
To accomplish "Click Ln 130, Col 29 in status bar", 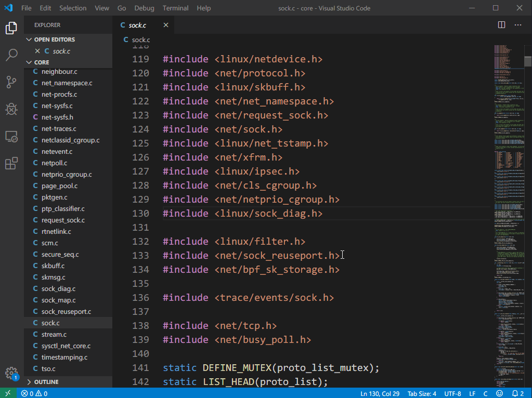I will [x=380, y=394].
